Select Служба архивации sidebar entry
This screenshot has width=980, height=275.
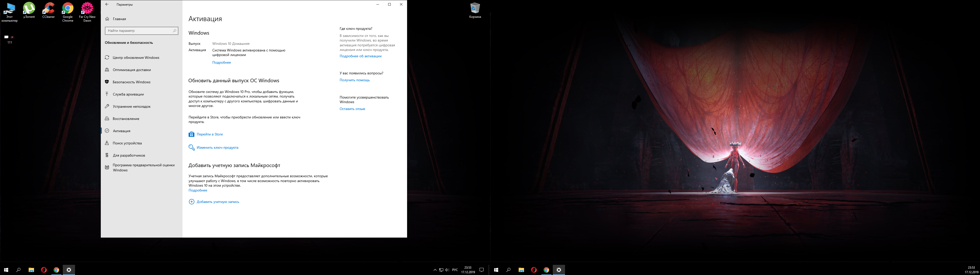pyautogui.click(x=128, y=94)
